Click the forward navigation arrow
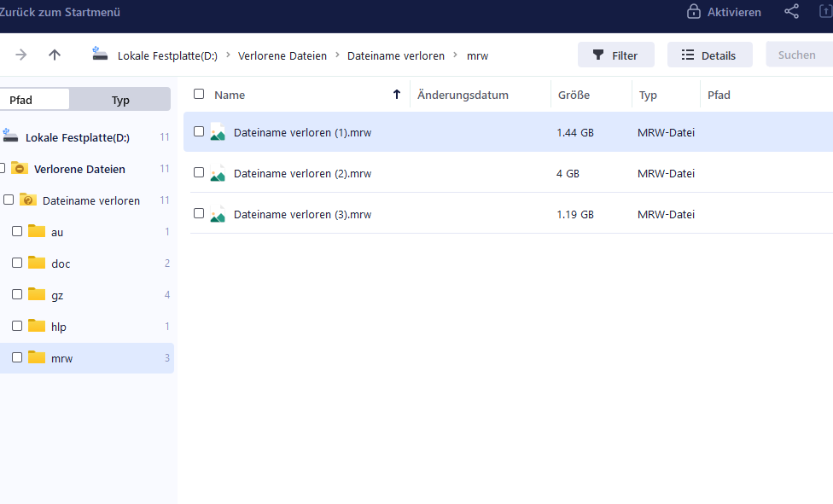The width and height of the screenshot is (833, 504). (20, 54)
